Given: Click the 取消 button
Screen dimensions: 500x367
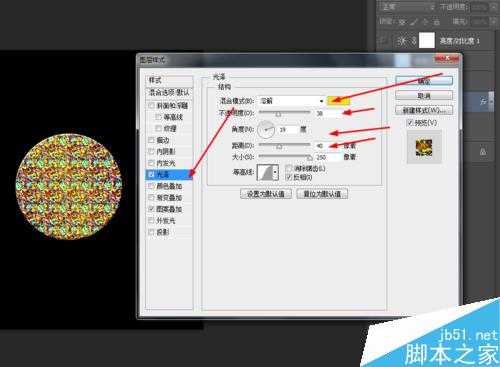Looking at the screenshot, I should (424, 96).
